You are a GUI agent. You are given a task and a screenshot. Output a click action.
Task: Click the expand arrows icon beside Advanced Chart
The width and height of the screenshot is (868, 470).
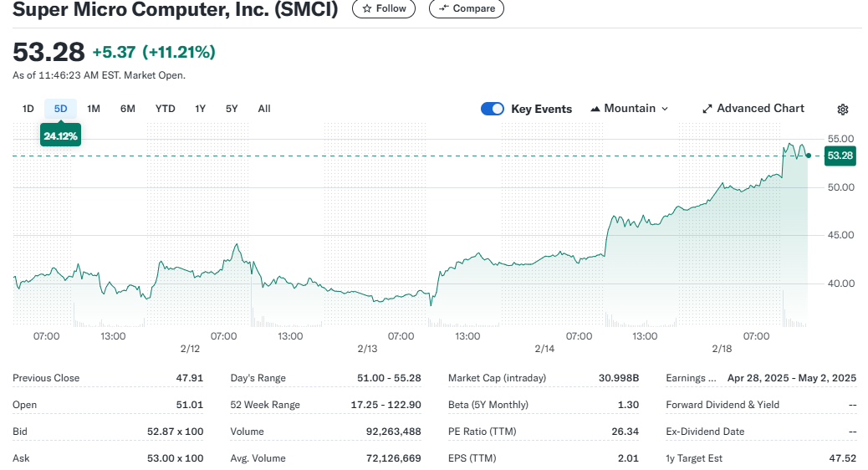[707, 109]
